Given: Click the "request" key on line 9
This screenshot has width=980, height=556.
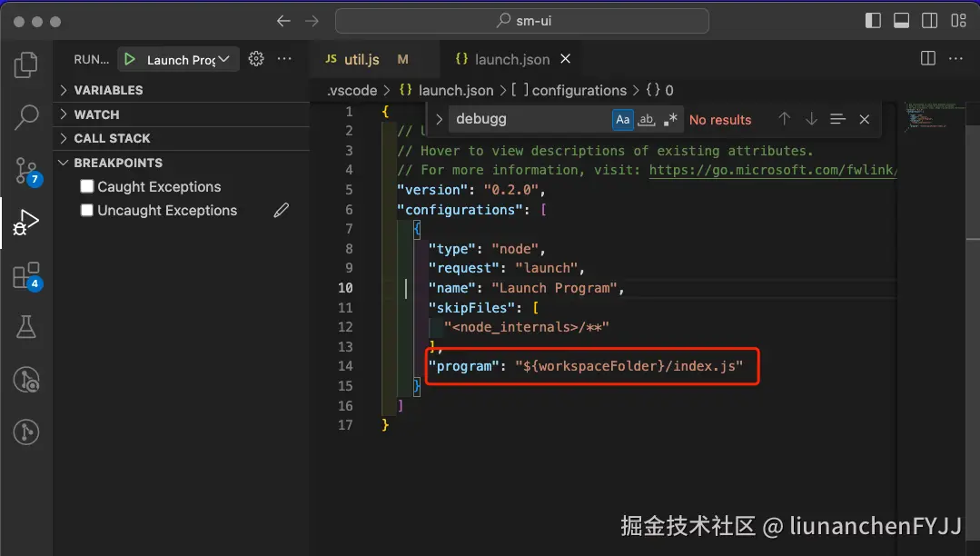Looking at the screenshot, I should (x=464, y=268).
